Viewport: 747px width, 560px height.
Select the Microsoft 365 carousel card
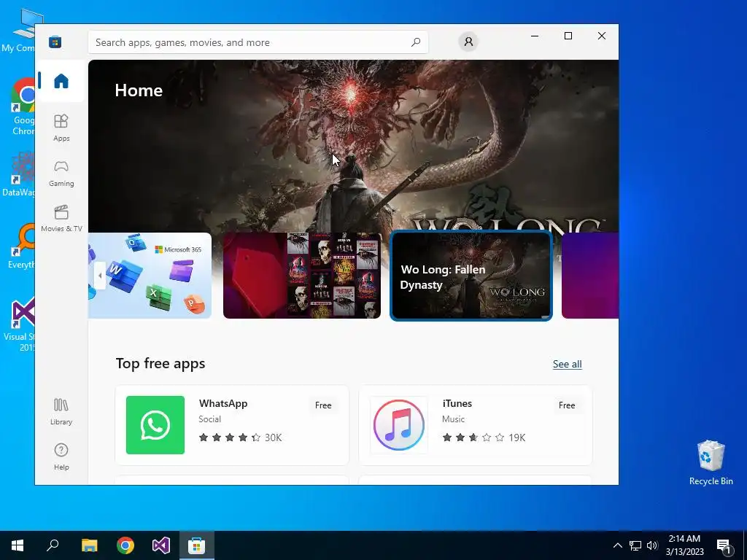point(150,275)
